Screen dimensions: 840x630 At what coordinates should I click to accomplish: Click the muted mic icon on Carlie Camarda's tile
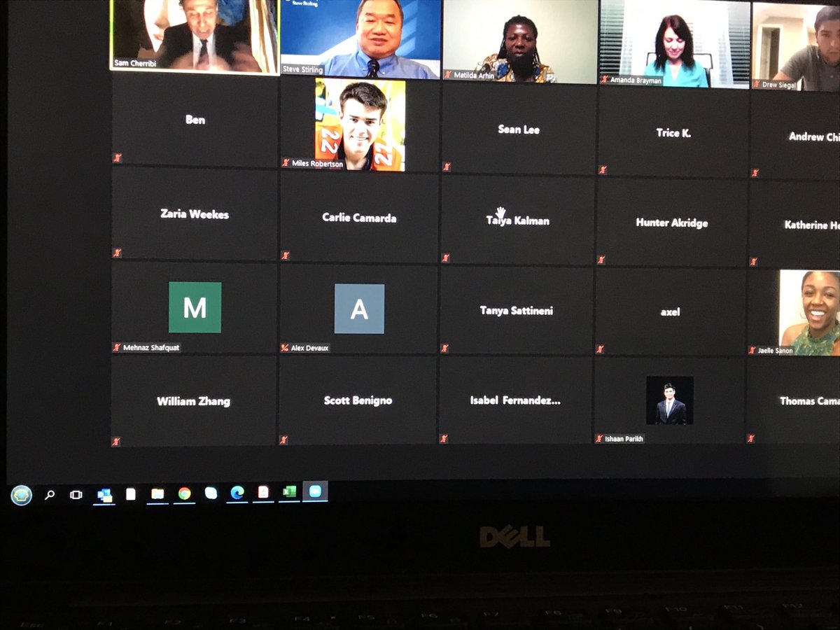285,255
